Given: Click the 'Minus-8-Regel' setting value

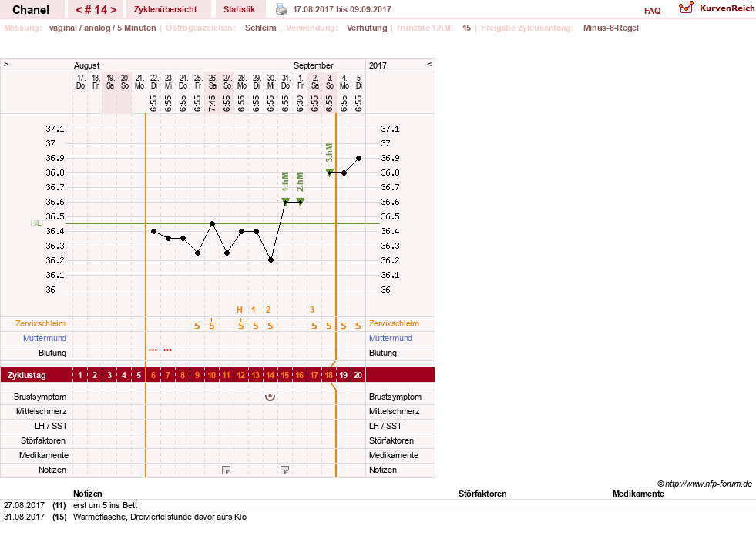Looking at the screenshot, I should tap(611, 28).
